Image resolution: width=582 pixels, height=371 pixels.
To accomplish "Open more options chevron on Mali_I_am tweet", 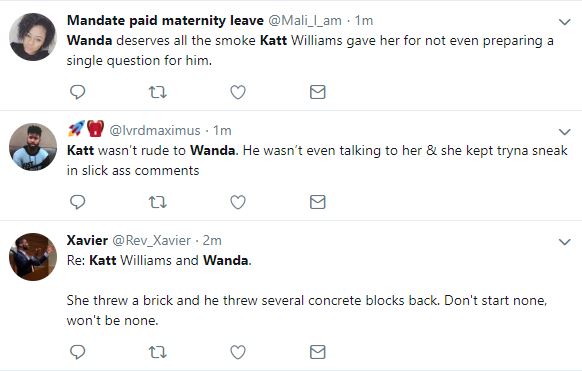I will coord(565,22).
